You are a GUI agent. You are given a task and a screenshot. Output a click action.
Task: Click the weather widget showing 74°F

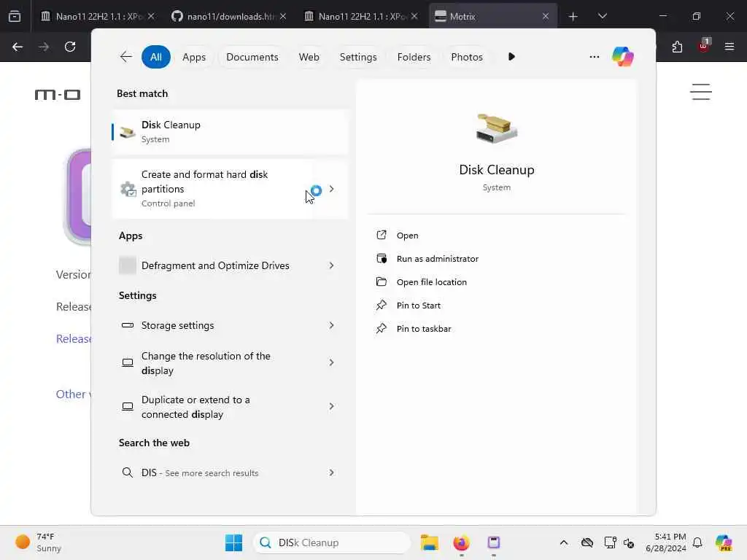(x=39, y=542)
